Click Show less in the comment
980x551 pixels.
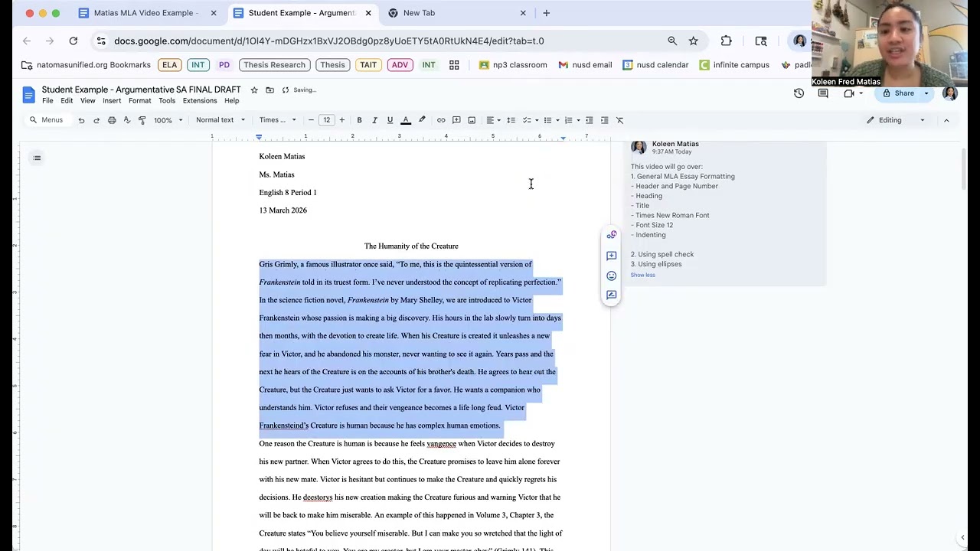(642, 275)
